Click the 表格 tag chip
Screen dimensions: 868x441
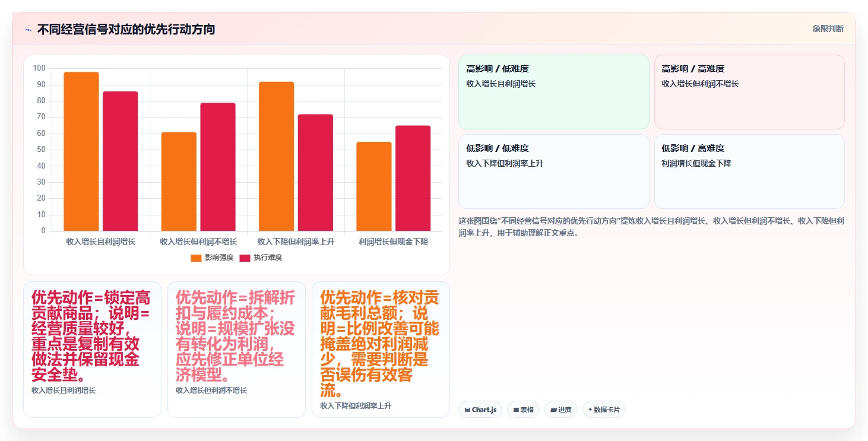coord(523,410)
